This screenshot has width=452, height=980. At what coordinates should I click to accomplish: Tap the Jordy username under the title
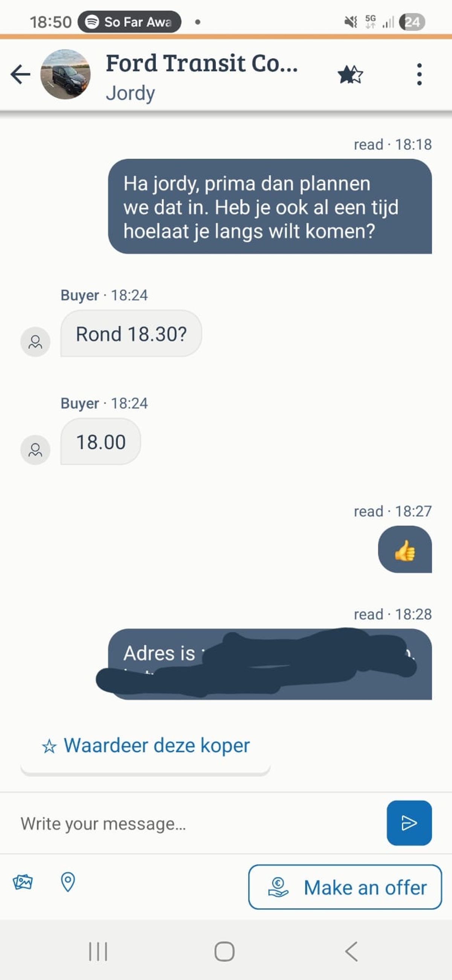point(130,93)
